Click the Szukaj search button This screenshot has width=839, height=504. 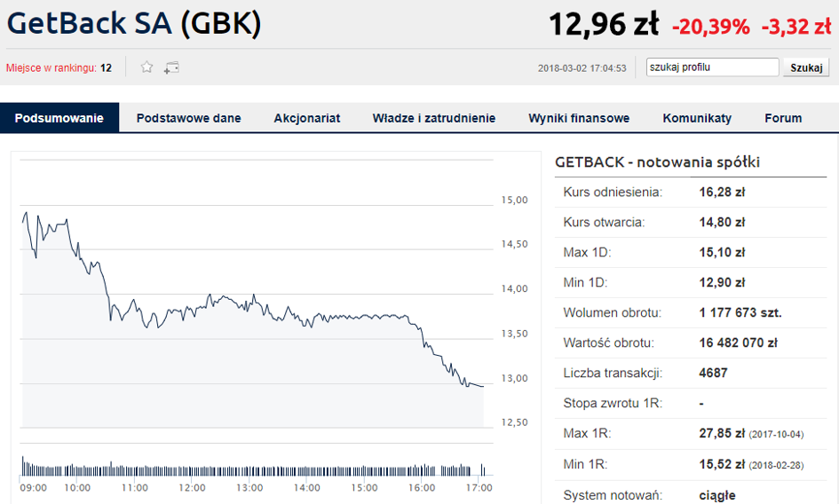[x=806, y=67]
